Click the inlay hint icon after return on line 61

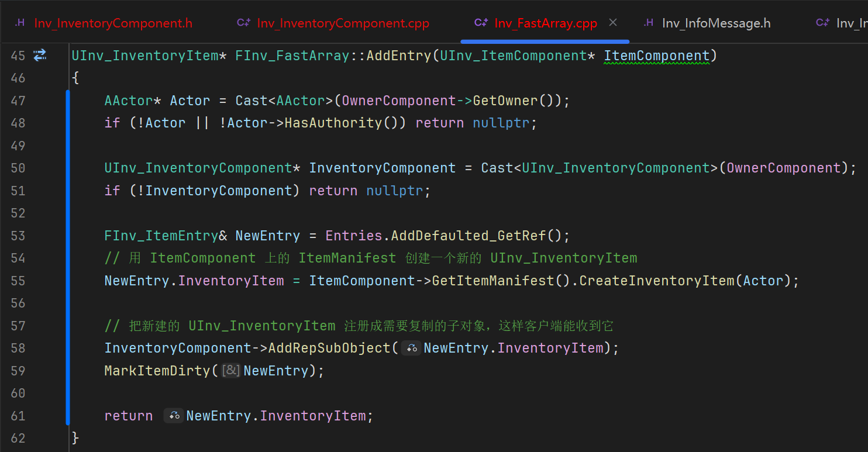[x=174, y=416]
